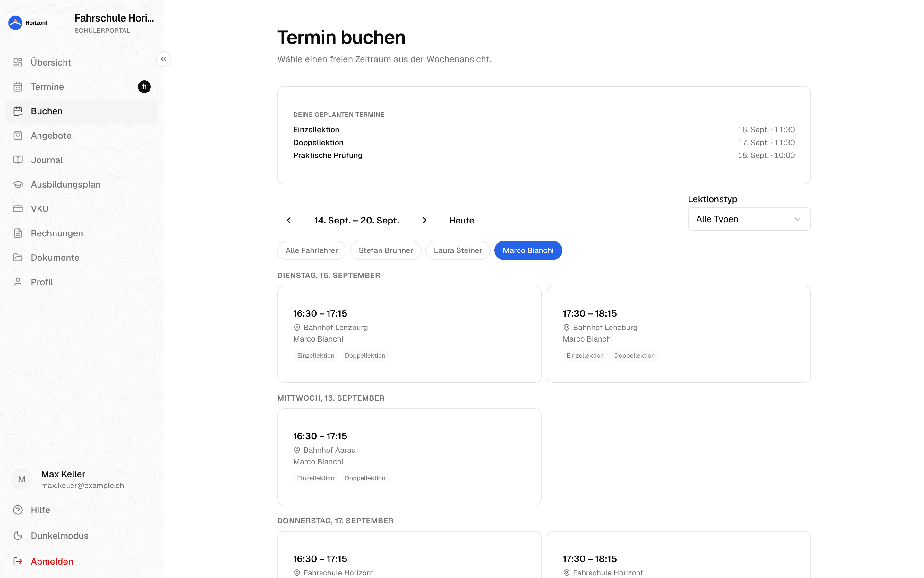Click the Hilfe question mark icon
The height and width of the screenshot is (578, 924).
18,510
